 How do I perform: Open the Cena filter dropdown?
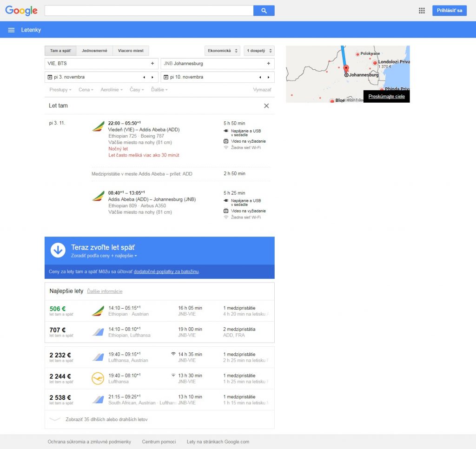pyautogui.click(x=86, y=90)
